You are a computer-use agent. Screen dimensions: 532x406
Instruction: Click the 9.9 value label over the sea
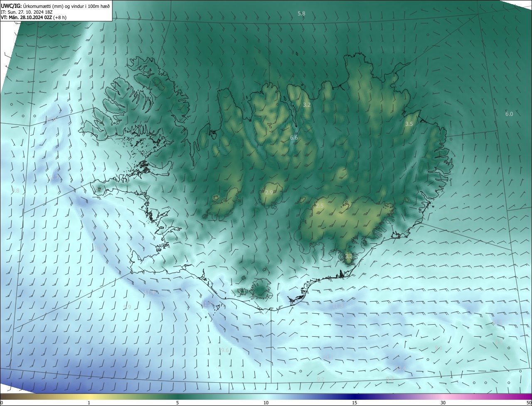coord(127,307)
